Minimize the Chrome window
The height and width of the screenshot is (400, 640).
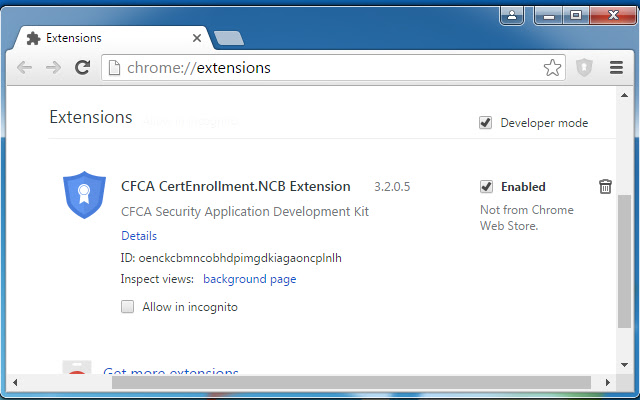[x=549, y=16]
